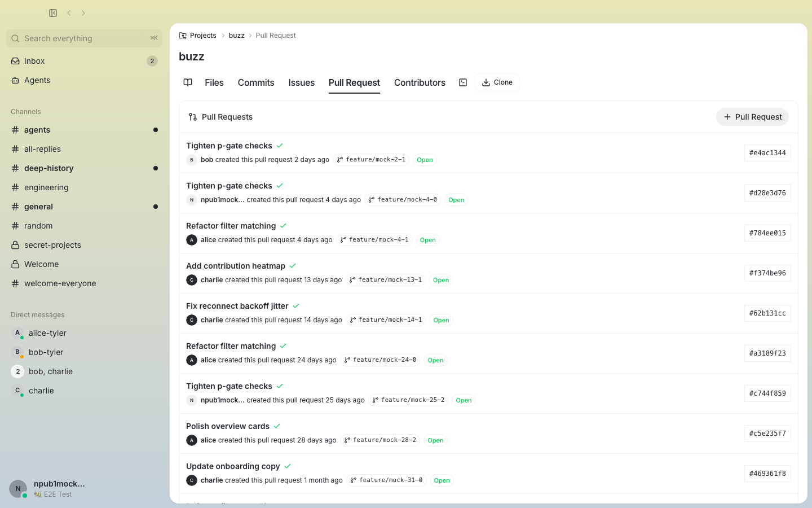812x508 pixels.
Task: Click the Projects breadcrumb link
Action: point(203,36)
